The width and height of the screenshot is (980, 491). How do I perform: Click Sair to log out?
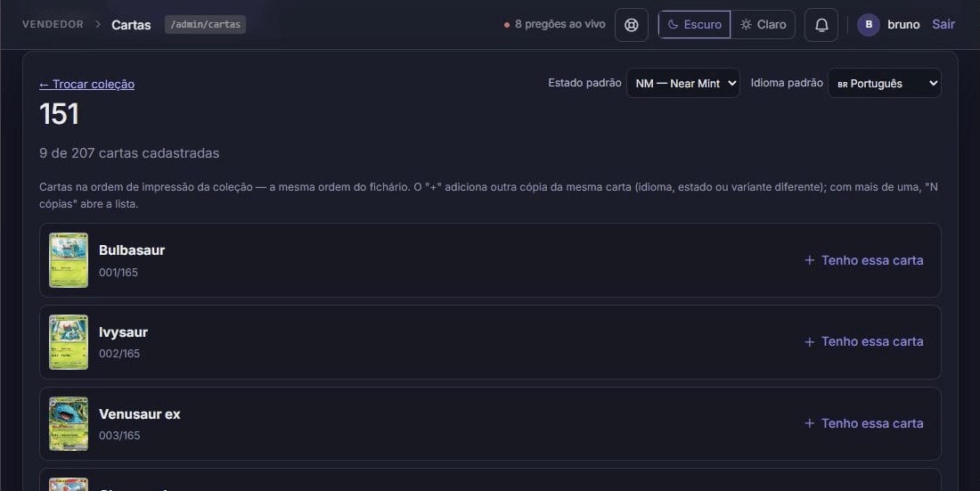pos(943,24)
